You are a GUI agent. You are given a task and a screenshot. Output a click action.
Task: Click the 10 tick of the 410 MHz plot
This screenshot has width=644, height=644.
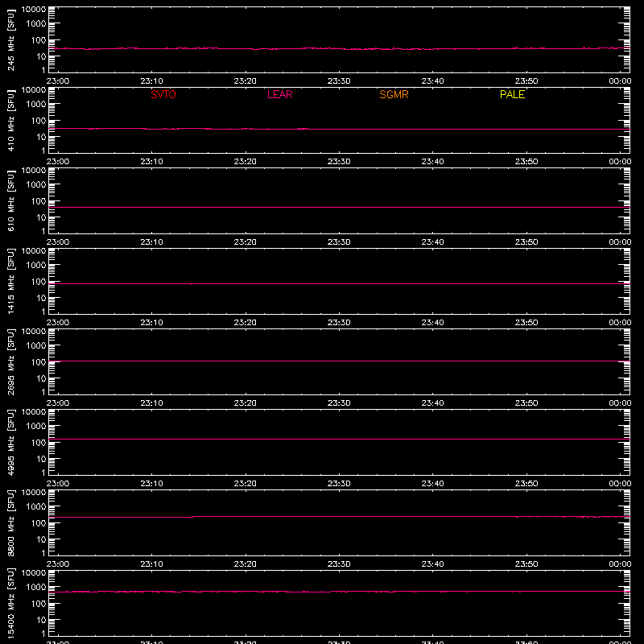click(x=42, y=137)
